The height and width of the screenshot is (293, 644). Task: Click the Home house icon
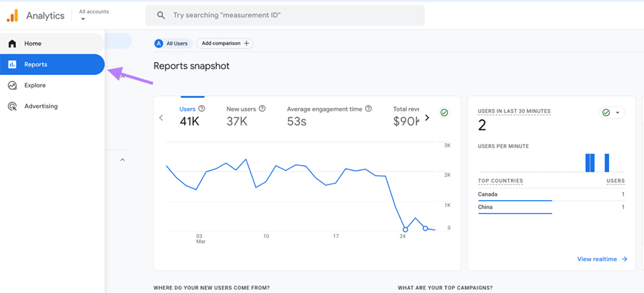(12, 44)
